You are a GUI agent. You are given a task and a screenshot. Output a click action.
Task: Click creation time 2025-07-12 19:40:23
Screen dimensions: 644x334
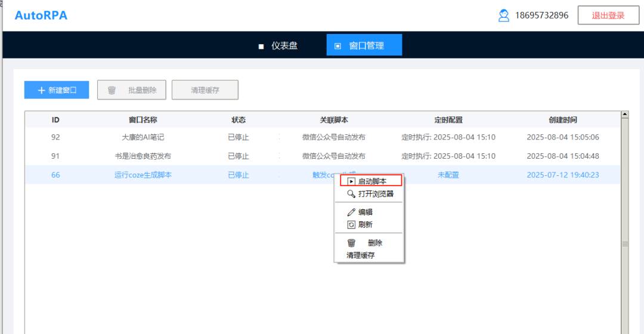563,175
